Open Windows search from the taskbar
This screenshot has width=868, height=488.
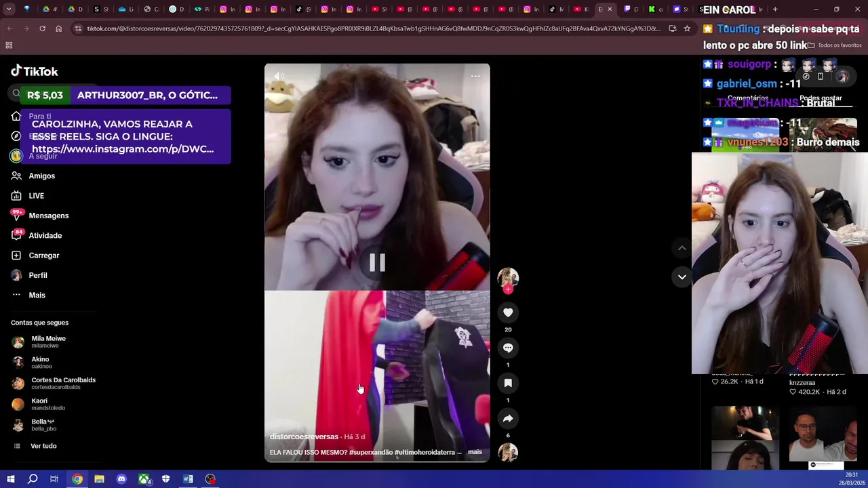pos(32,479)
